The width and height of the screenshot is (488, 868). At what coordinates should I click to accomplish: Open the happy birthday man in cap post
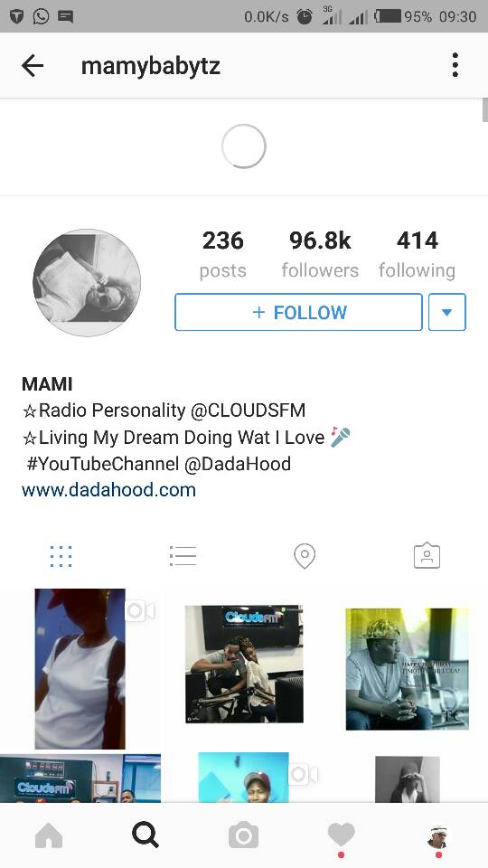click(408, 669)
